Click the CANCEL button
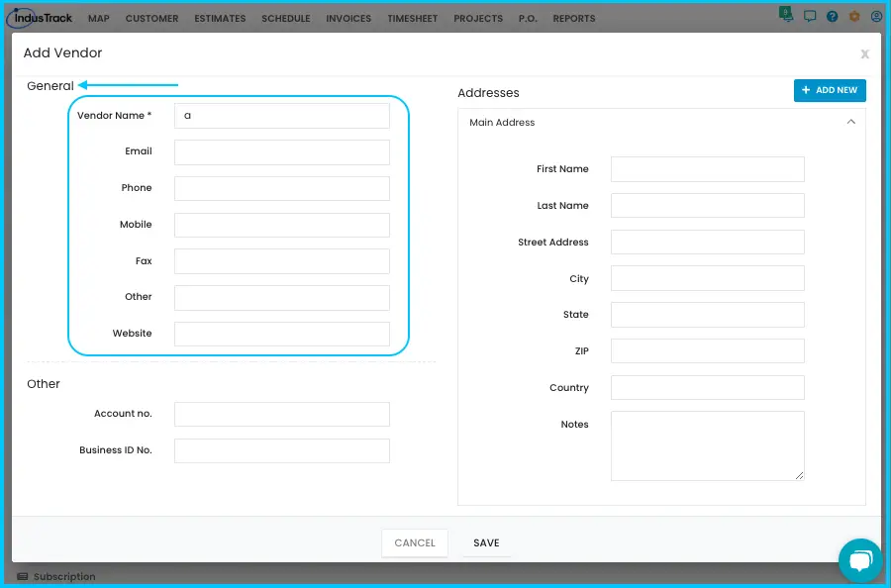Image resolution: width=891 pixels, height=588 pixels. point(415,543)
